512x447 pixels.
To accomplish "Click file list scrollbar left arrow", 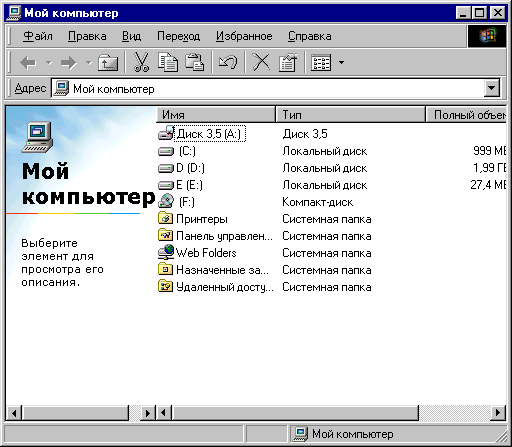I will (x=163, y=413).
